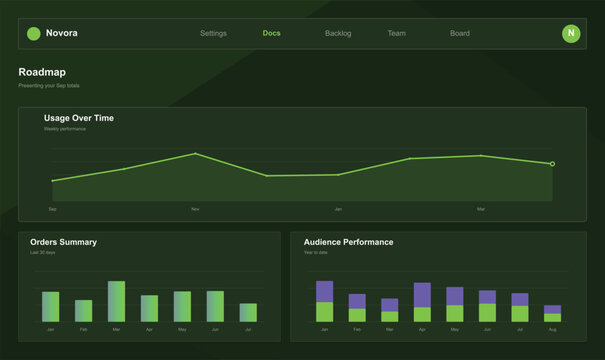Open the Settings nav item
This screenshot has width=605, height=360.
(213, 34)
